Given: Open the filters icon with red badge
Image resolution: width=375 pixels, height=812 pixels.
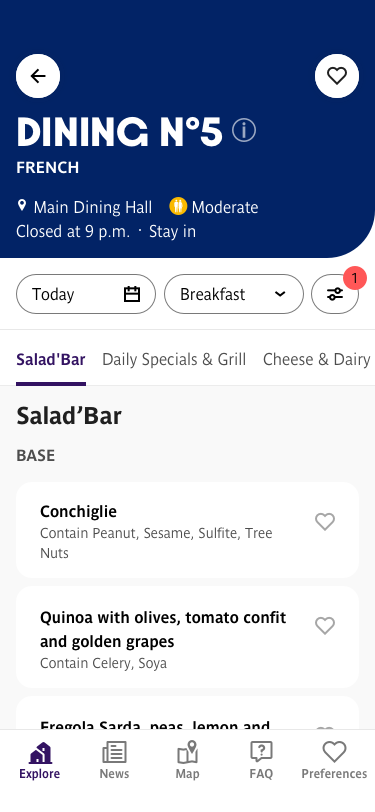Looking at the screenshot, I should (x=335, y=294).
